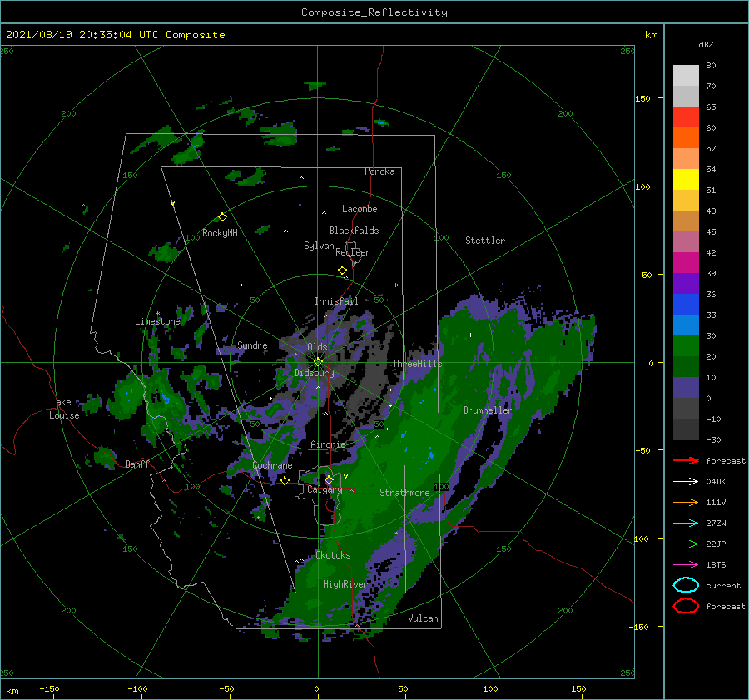
Task: Select the purple 36-39 dBZ color band
Action: pyautogui.click(x=686, y=283)
